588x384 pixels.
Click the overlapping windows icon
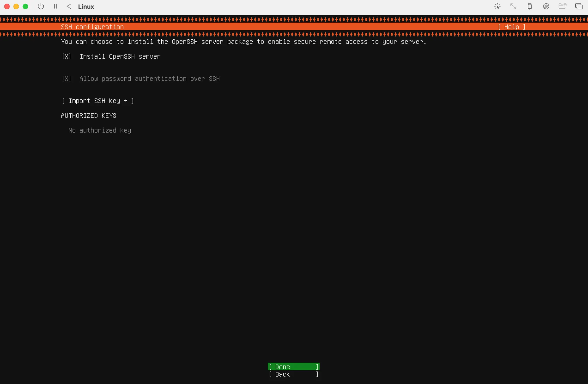tap(579, 6)
